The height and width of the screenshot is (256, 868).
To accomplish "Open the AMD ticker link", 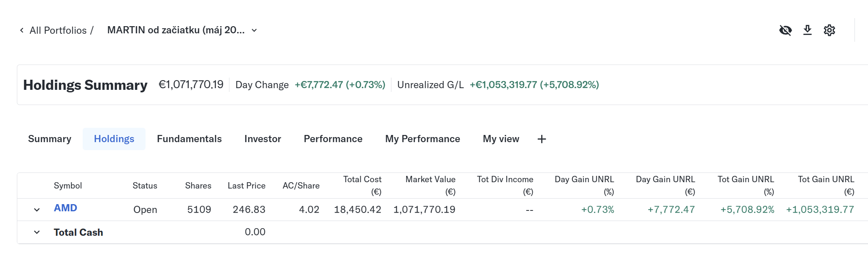I will coord(65,208).
